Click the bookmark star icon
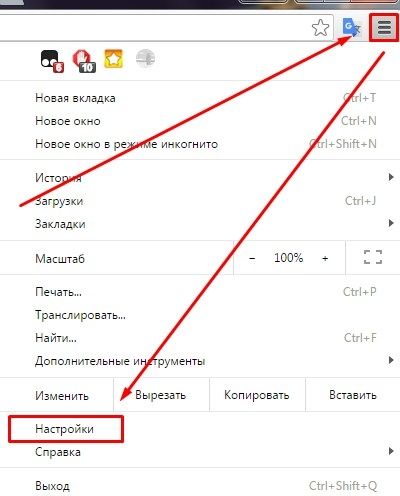 (320, 28)
